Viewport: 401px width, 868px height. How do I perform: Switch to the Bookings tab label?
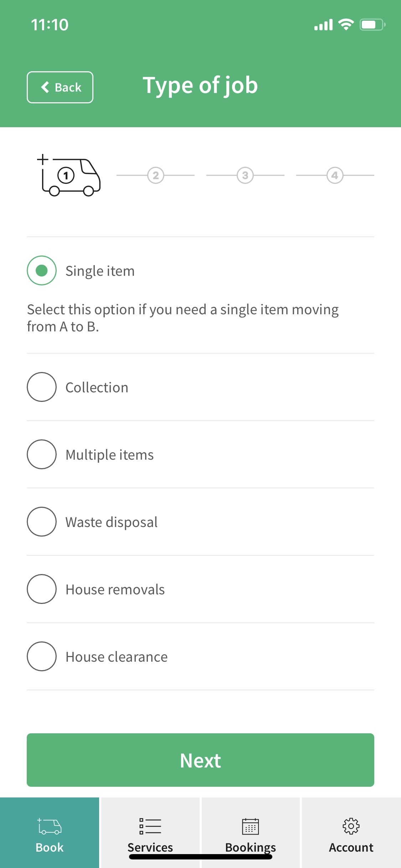click(251, 847)
